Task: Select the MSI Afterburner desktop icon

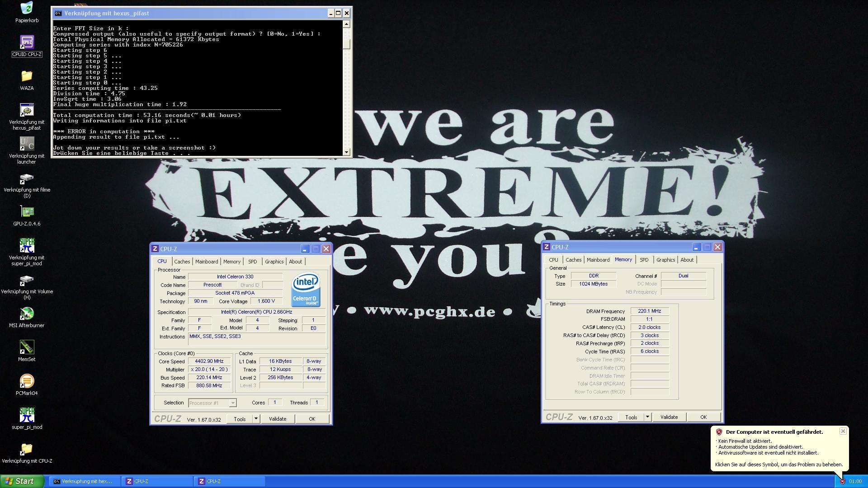Action: [27, 314]
